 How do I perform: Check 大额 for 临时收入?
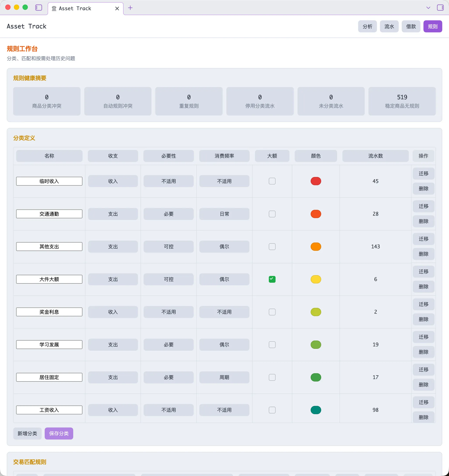pyautogui.click(x=272, y=181)
